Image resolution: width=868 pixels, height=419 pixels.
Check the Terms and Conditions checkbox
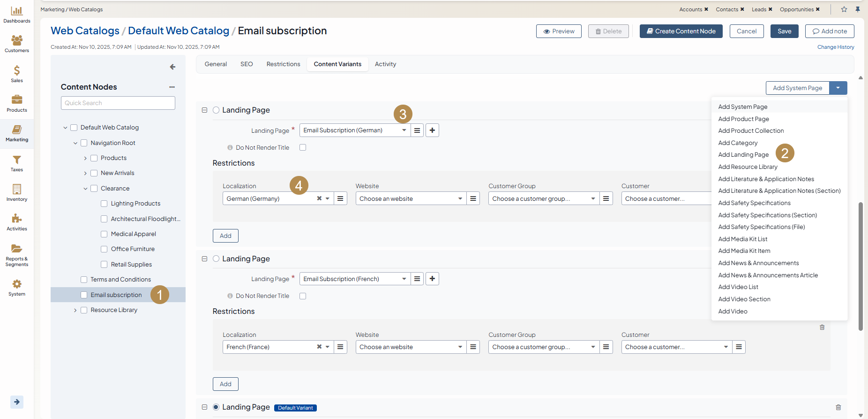click(84, 280)
